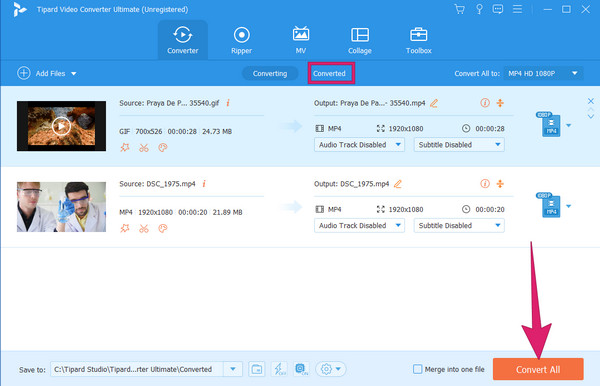Open effects editor for DSC_1975.mp4

[x=125, y=228]
